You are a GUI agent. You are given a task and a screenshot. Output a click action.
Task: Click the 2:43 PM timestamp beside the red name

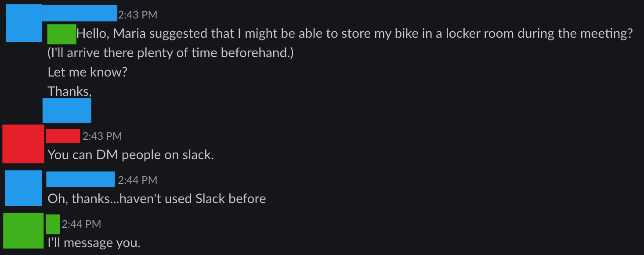click(102, 136)
